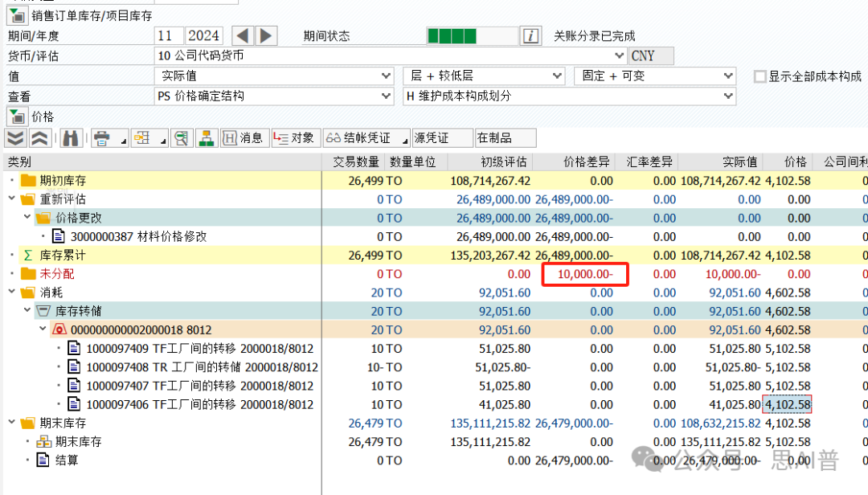The width and height of the screenshot is (868, 495).
Task: Click the 源凭证 button
Action: click(x=442, y=138)
